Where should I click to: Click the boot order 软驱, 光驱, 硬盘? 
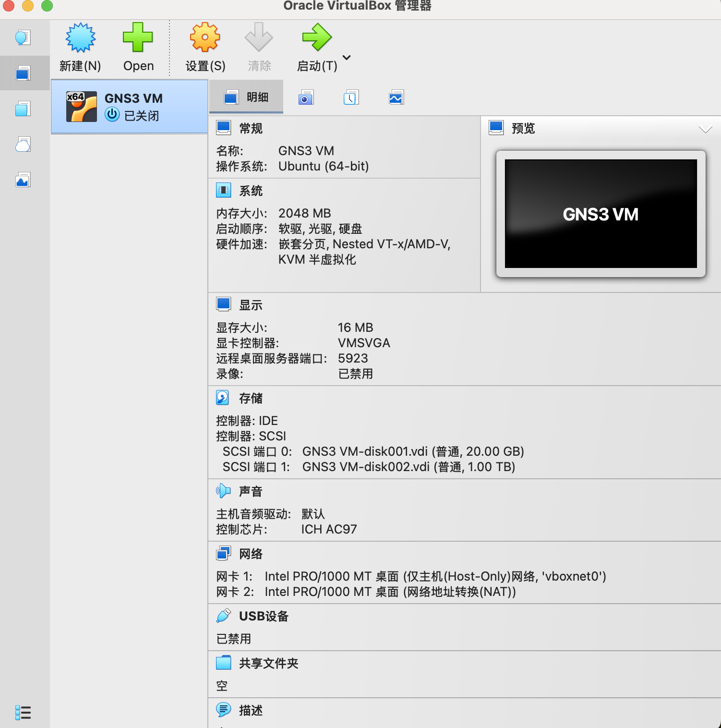320,229
